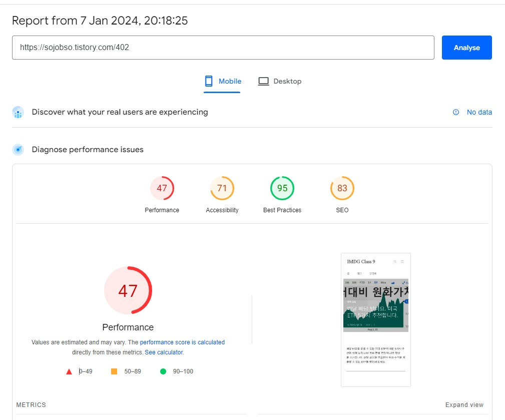505x420 pixels.
Task: Click the info icon beside No data
Action: [456, 112]
